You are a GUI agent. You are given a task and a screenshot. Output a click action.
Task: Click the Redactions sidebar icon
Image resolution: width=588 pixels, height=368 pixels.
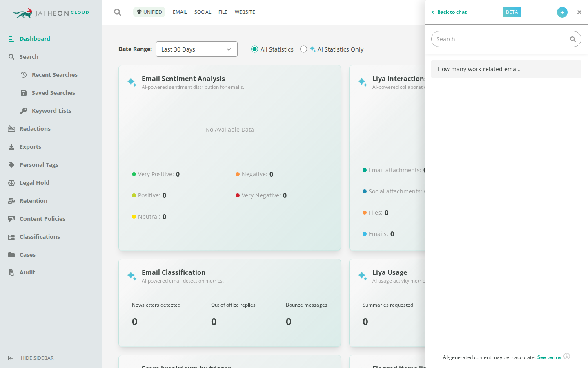click(x=11, y=129)
